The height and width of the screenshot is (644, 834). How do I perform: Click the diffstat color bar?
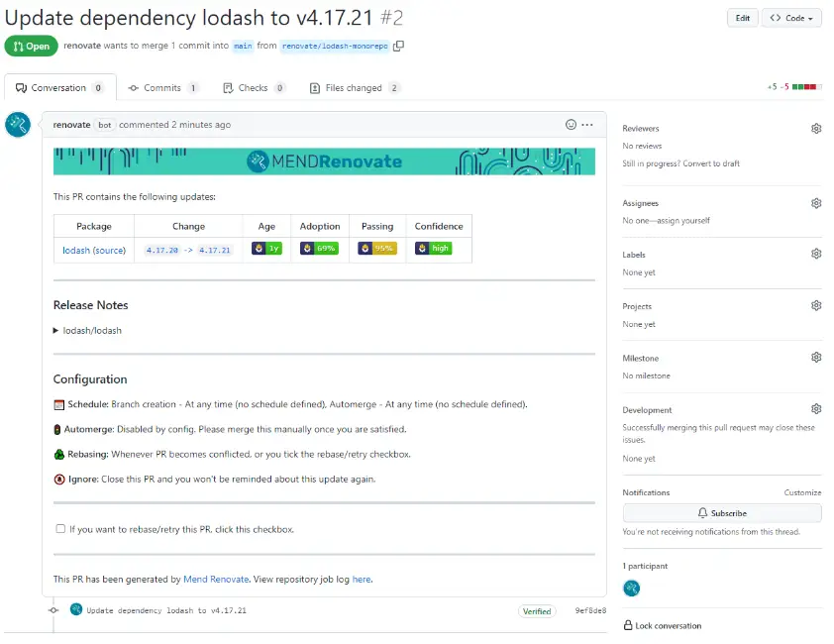pos(806,87)
